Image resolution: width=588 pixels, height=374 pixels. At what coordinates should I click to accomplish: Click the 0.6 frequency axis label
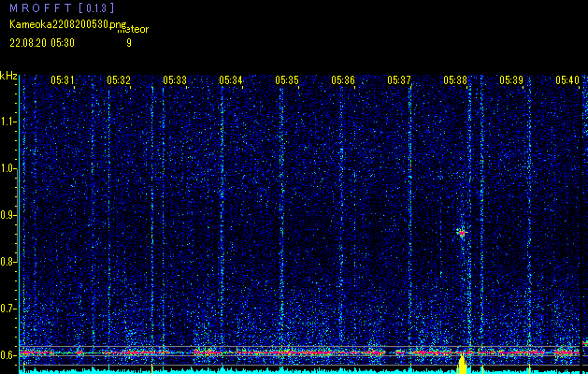pos(7,355)
